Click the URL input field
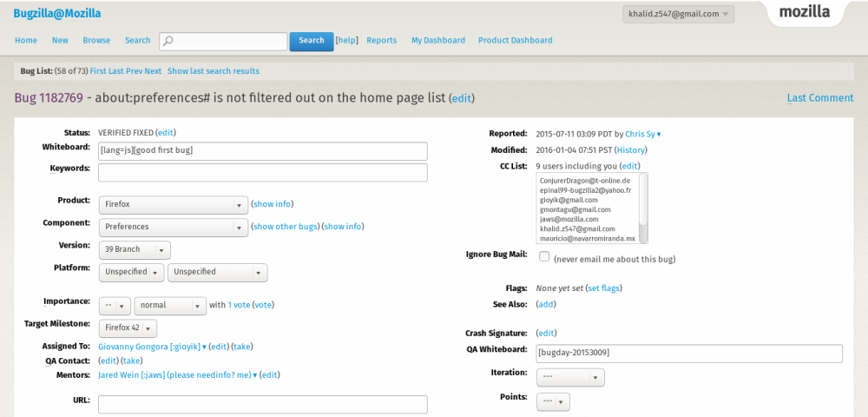 [263, 404]
